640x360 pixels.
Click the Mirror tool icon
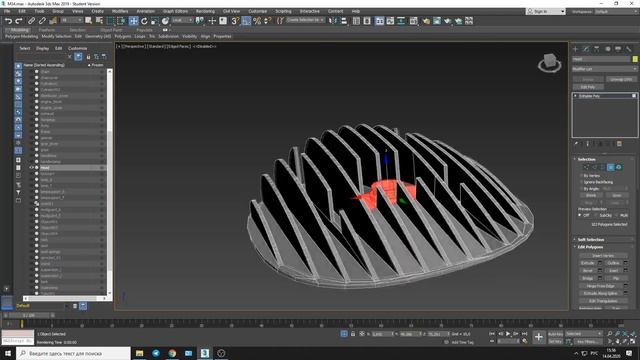coord(333,21)
